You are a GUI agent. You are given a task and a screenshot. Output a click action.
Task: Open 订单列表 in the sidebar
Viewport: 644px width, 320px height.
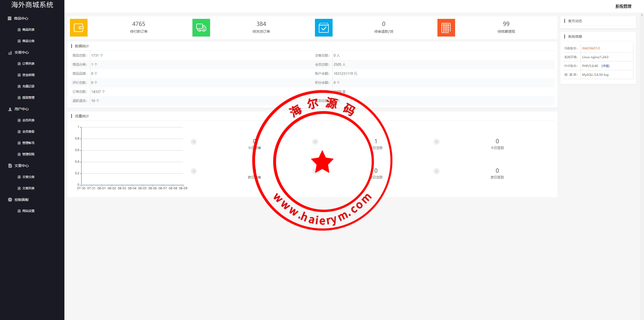28,64
